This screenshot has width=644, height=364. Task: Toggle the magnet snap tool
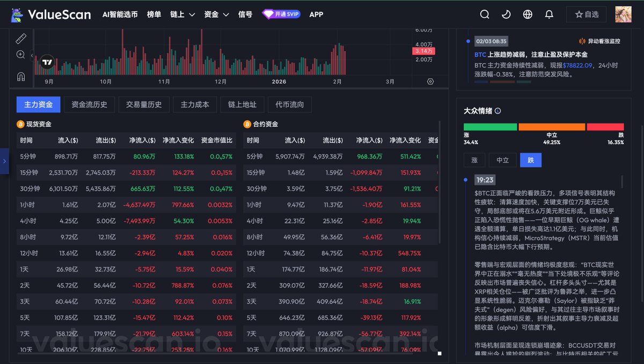point(21,76)
